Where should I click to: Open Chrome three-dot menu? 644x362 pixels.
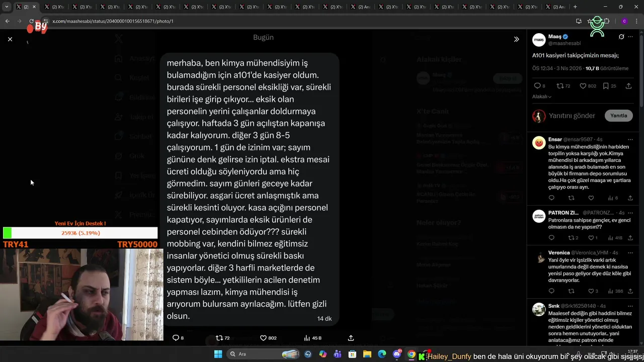coord(637,21)
